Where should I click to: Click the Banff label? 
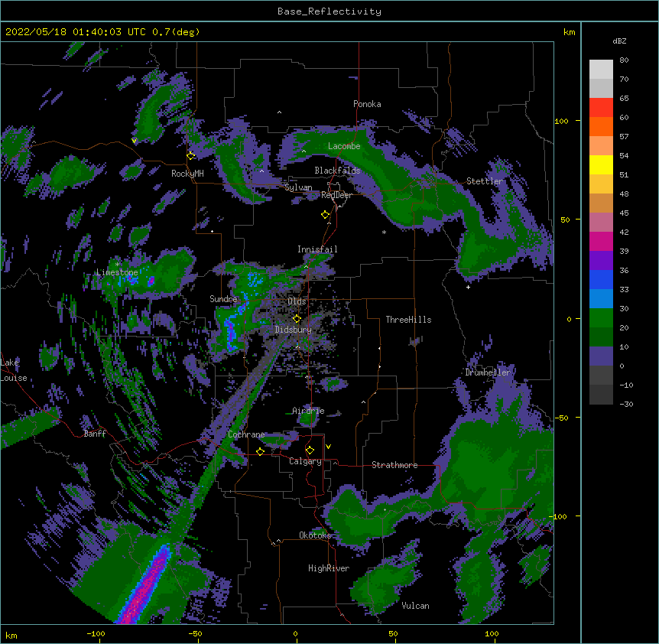(95, 434)
